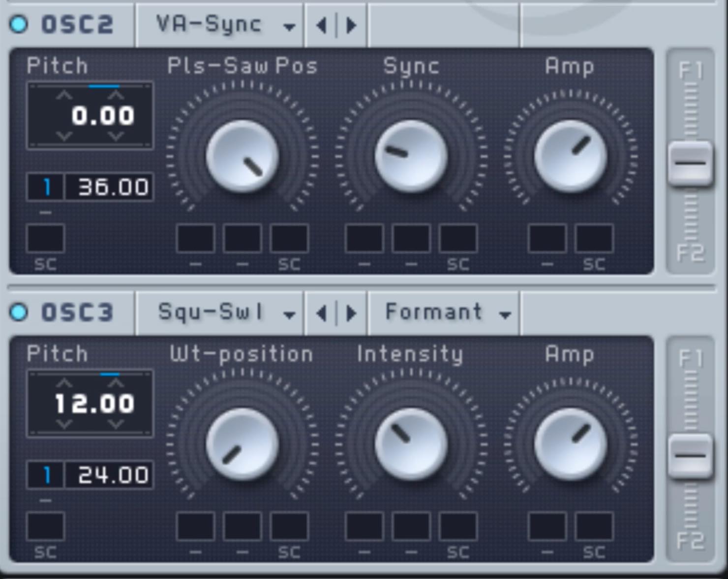Click first modulation slot under OSC2 Amp
This screenshot has width=728, height=579.
[x=547, y=238]
